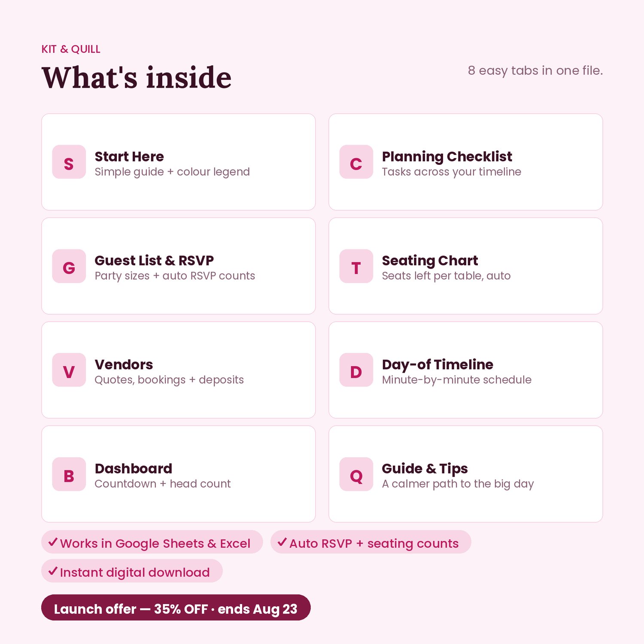The width and height of the screenshot is (644, 644).
Task: Select the D icon beside Day-of Timeline
Action: [x=356, y=370]
